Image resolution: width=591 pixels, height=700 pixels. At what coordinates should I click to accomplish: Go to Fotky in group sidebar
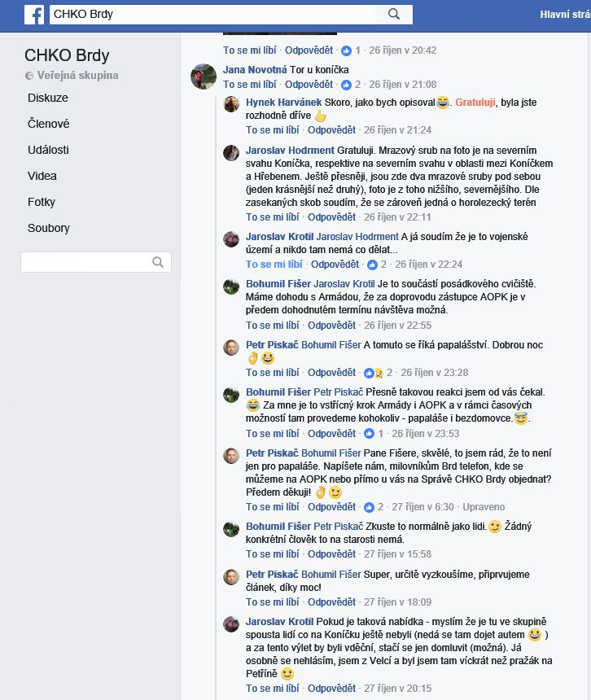coord(41,202)
